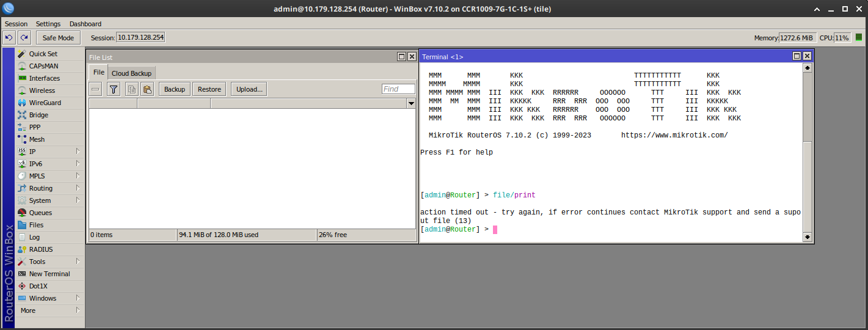The image size is (868, 330).
Task: Click the Paste icon in File List toolbar
Action: coord(147,89)
